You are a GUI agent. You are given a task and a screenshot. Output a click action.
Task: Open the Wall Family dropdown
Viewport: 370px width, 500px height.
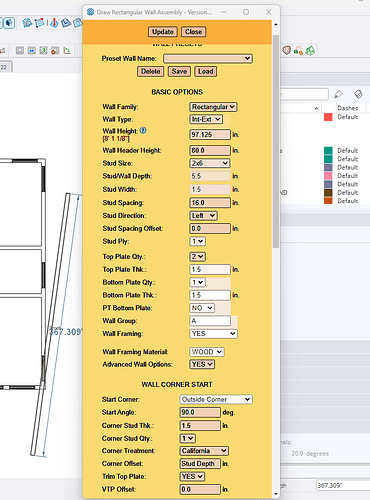pyautogui.click(x=213, y=107)
